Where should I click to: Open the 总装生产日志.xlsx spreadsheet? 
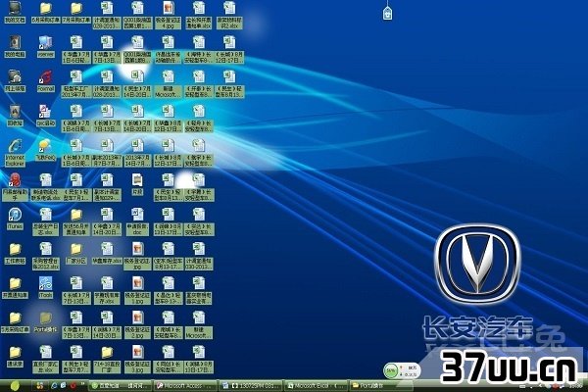point(46,221)
